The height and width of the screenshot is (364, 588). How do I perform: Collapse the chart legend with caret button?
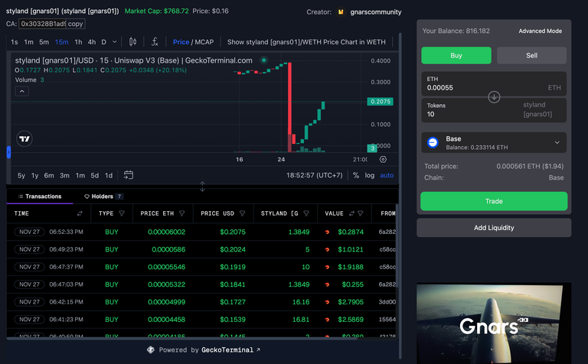tap(21, 91)
